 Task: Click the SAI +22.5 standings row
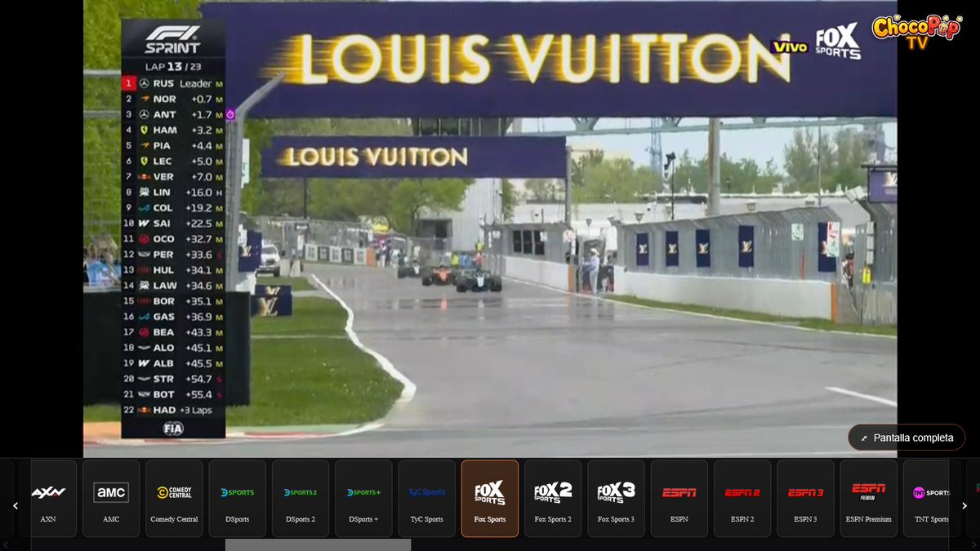173,223
